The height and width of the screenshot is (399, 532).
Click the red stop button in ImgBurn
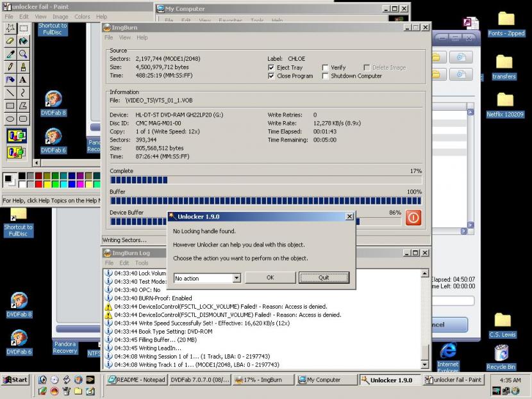[413, 218]
